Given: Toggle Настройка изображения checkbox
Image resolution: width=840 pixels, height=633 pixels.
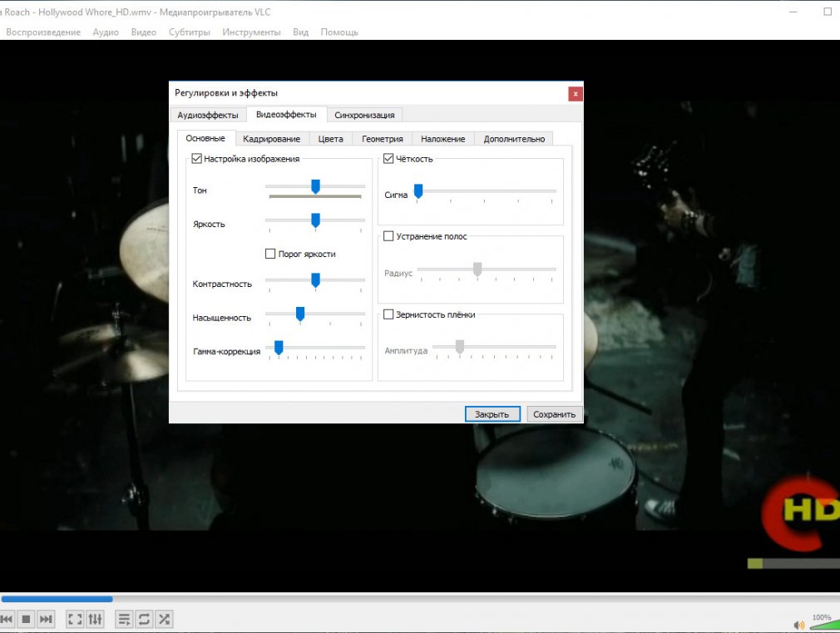Looking at the screenshot, I should pyautogui.click(x=196, y=159).
